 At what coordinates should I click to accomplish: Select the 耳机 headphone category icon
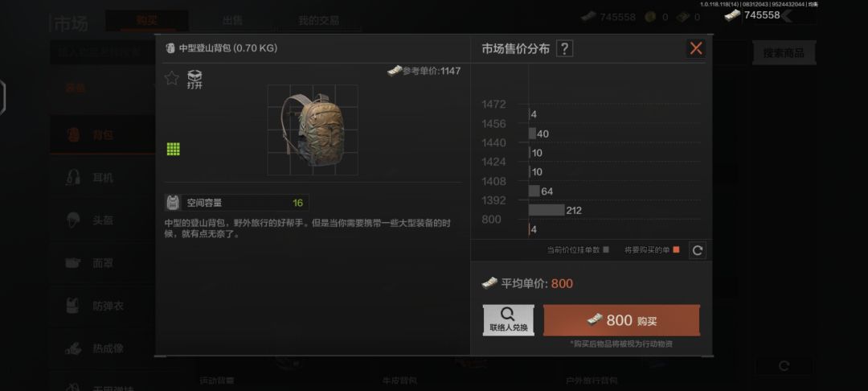coord(74,177)
